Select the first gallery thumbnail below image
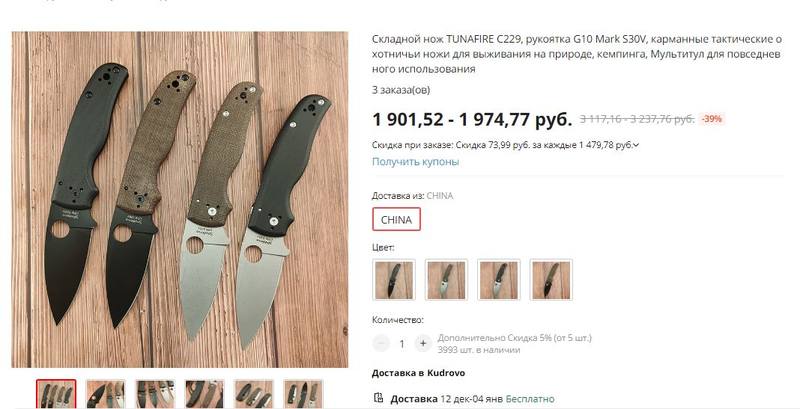This screenshot has height=409, width=800. tap(56, 394)
